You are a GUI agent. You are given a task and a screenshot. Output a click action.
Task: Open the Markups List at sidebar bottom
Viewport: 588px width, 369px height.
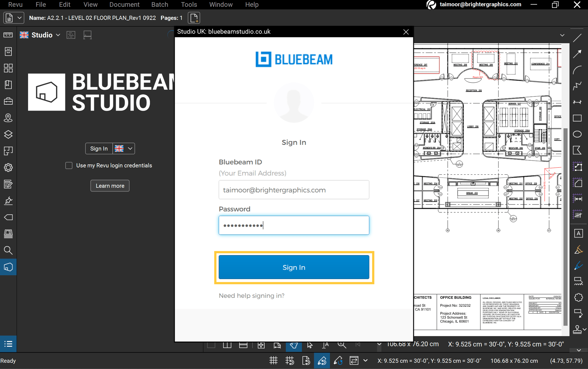(8, 344)
